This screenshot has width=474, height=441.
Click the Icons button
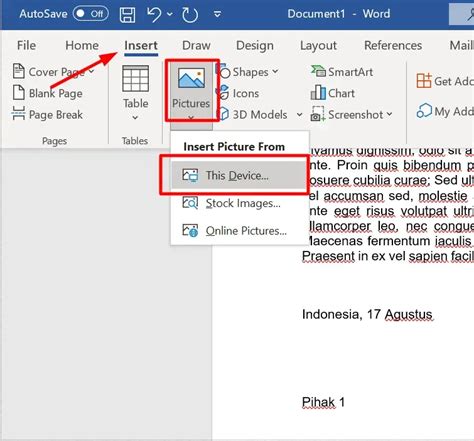(238, 93)
